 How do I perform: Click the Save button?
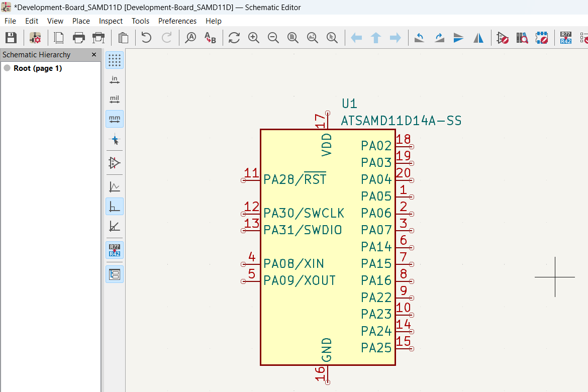pyautogui.click(x=11, y=38)
